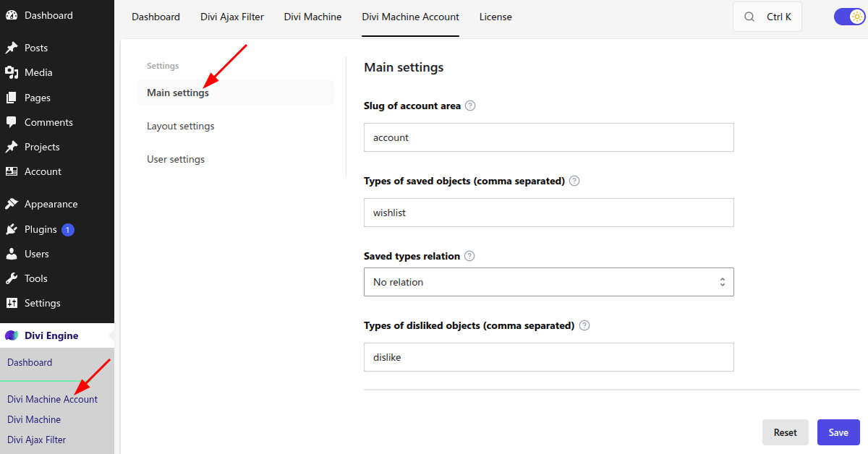
Task: Open the Divi Machine top tab
Action: 312,17
